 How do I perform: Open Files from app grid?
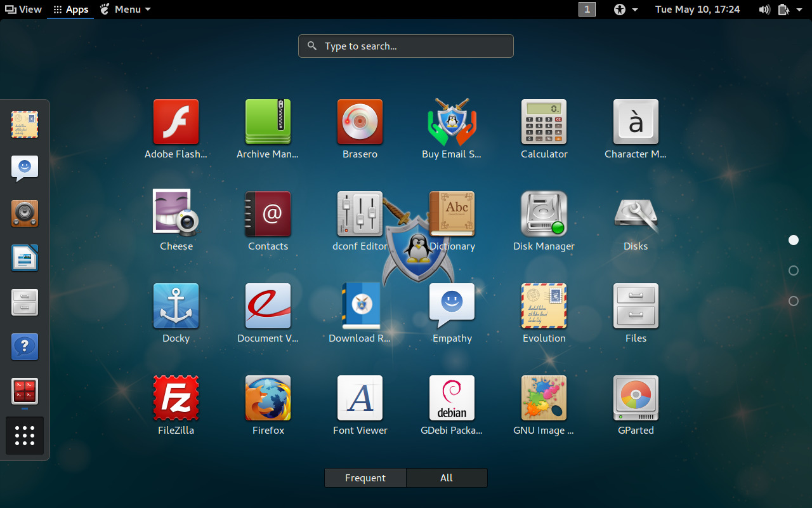[636, 306]
